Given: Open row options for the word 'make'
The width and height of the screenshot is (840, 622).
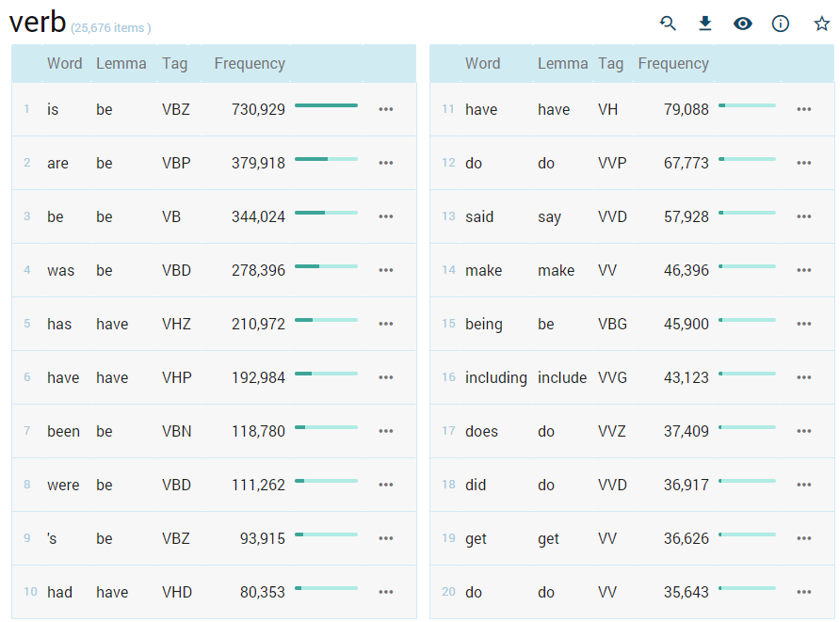Looking at the screenshot, I should pyautogui.click(x=804, y=270).
